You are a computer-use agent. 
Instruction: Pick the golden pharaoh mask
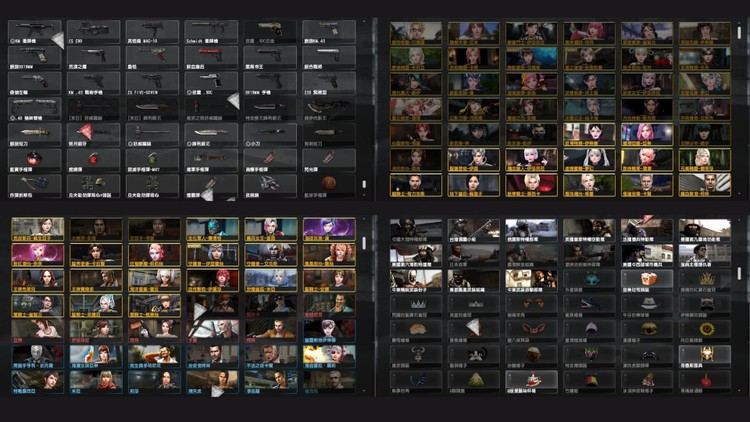click(705, 357)
